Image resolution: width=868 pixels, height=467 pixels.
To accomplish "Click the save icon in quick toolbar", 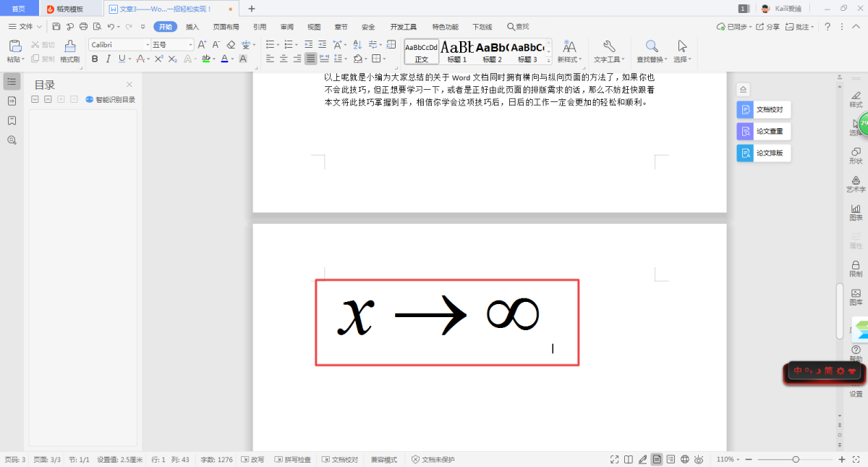I will click(56, 27).
